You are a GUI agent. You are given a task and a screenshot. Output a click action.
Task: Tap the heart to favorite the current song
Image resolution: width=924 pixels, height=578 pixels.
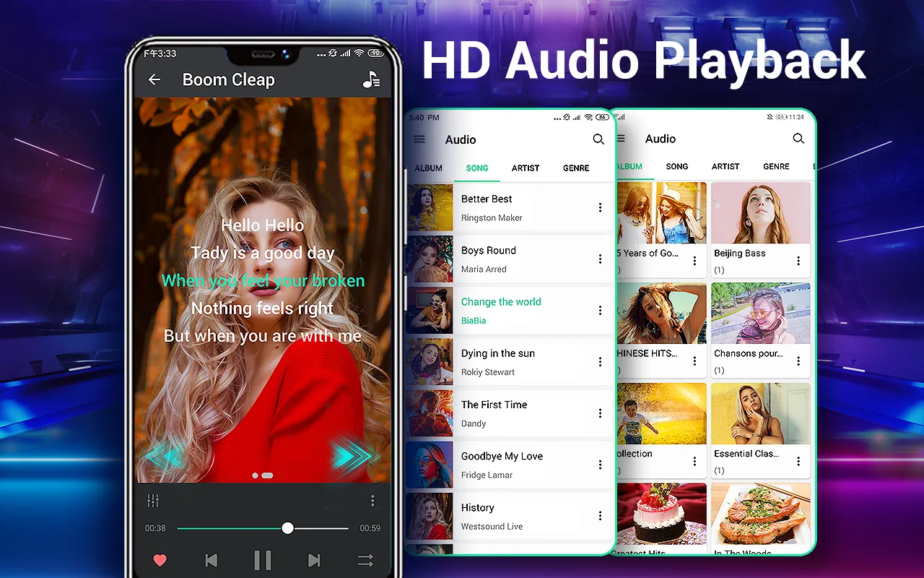pyautogui.click(x=159, y=560)
